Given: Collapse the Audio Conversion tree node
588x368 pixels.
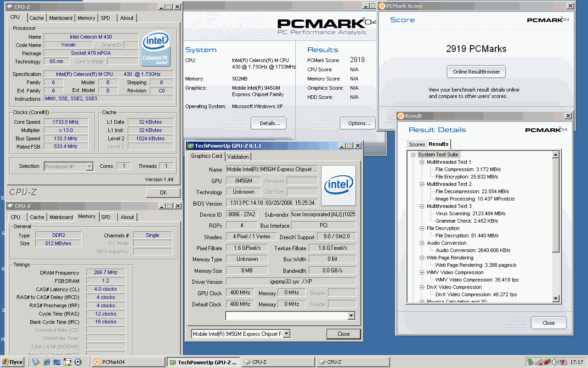Looking at the screenshot, I should tap(422, 243).
